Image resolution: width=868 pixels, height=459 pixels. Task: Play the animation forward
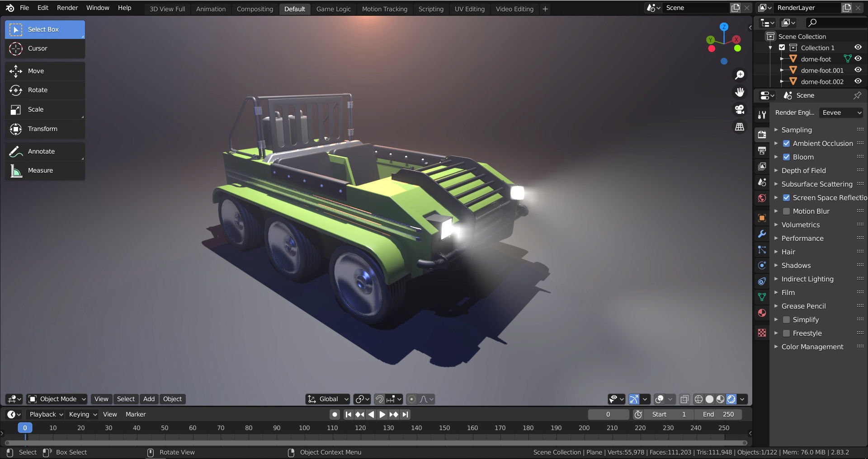pyautogui.click(x=382, y=414)
